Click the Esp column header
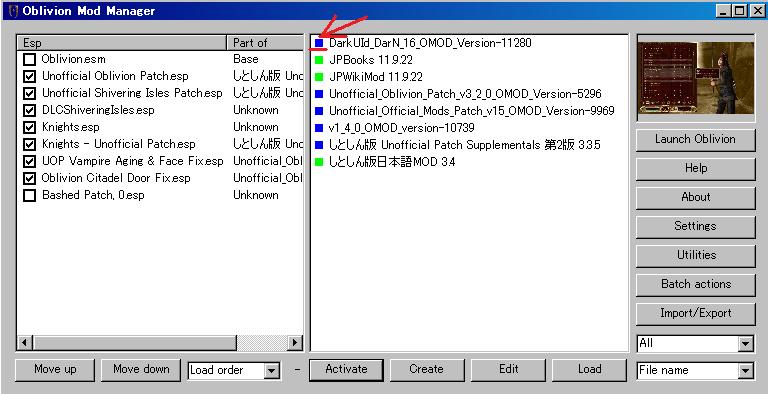Screen dimensions: 768x394 point(122,43)
